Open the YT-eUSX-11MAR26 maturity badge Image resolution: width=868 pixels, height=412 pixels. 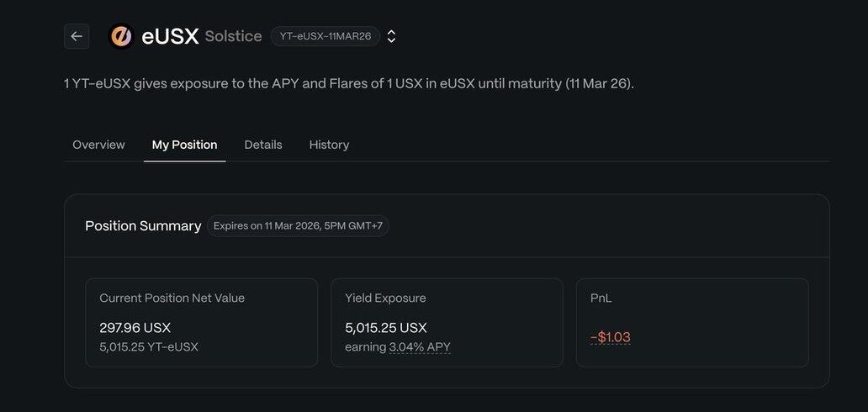325,36
